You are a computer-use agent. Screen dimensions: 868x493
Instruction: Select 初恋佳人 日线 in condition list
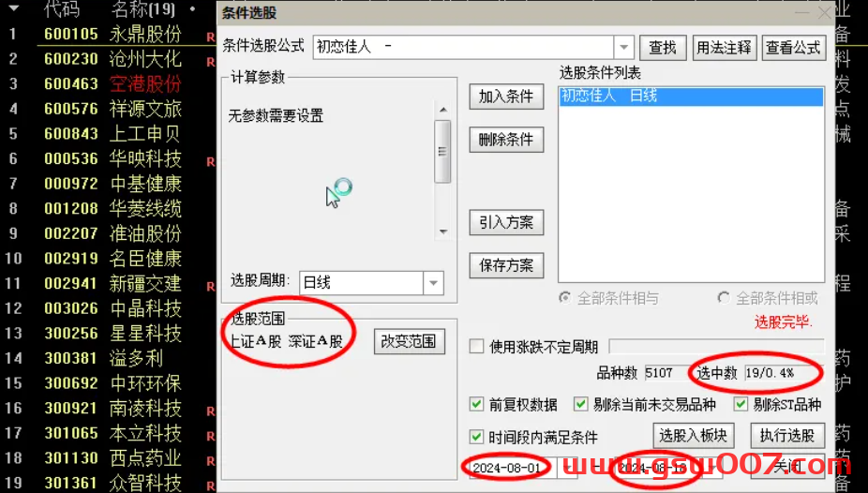691,97
